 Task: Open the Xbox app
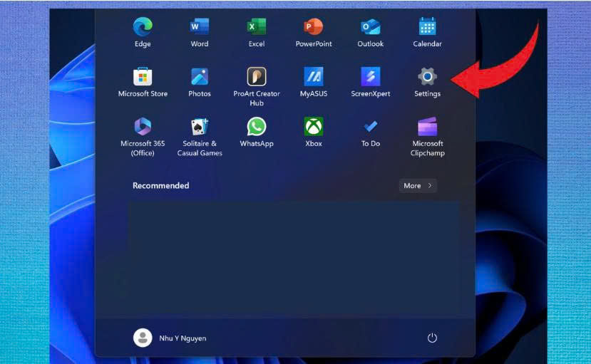pyautogui.click(x=314, y=126)
